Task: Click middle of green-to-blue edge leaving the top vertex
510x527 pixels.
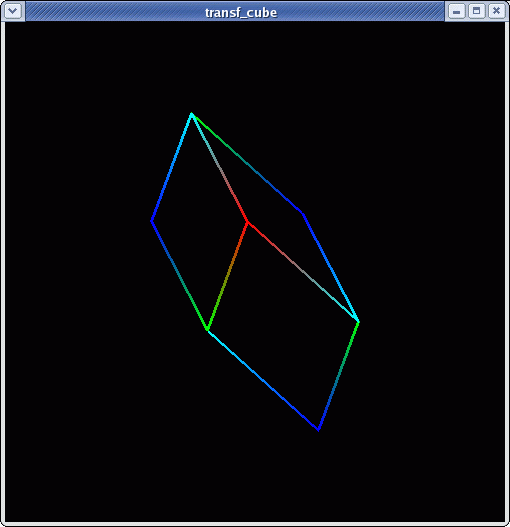Action: [247, 164]
